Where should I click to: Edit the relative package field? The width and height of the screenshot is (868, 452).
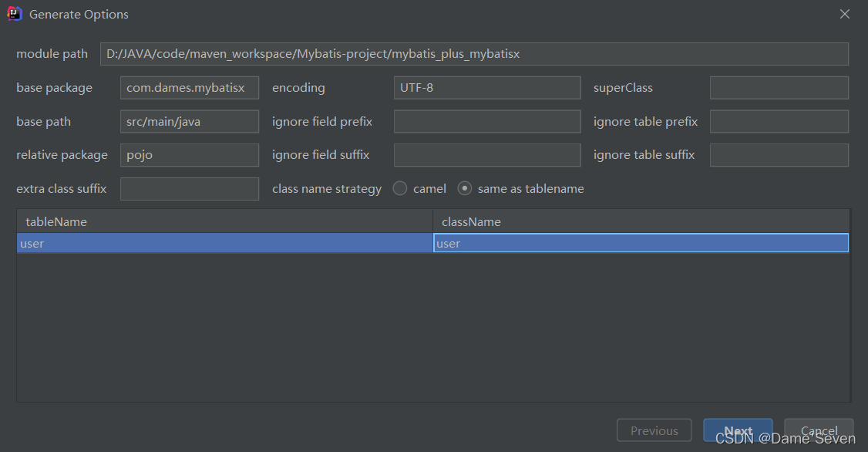(190, 155)
